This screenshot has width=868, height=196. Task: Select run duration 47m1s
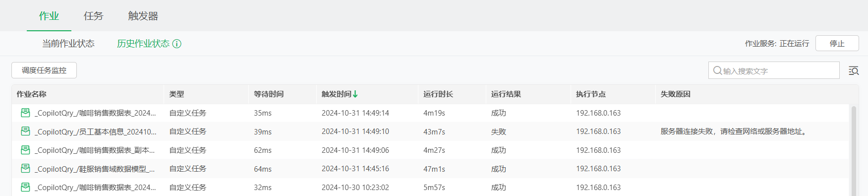coord(434,169)
